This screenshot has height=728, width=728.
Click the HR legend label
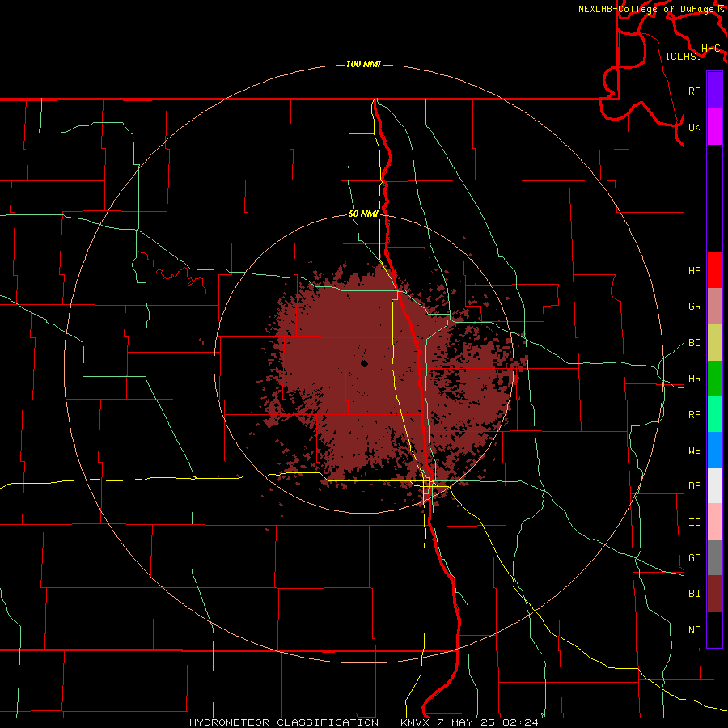(694, 379)
